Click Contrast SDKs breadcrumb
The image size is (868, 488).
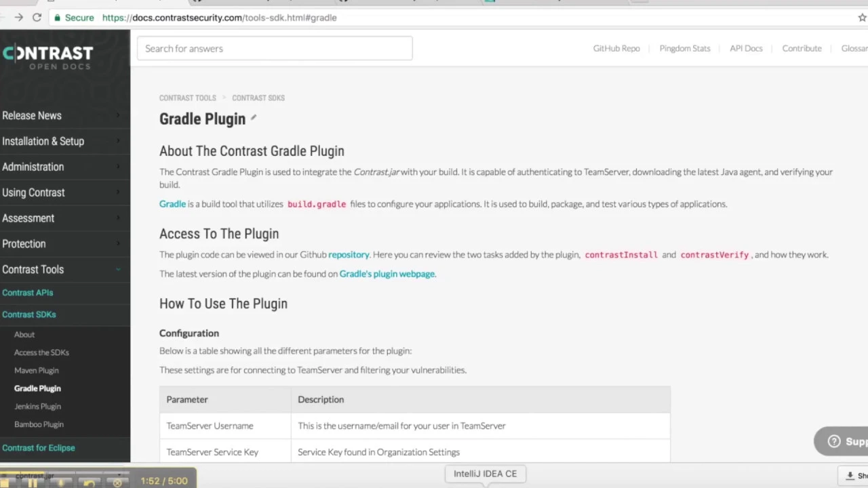pos(258,98)
